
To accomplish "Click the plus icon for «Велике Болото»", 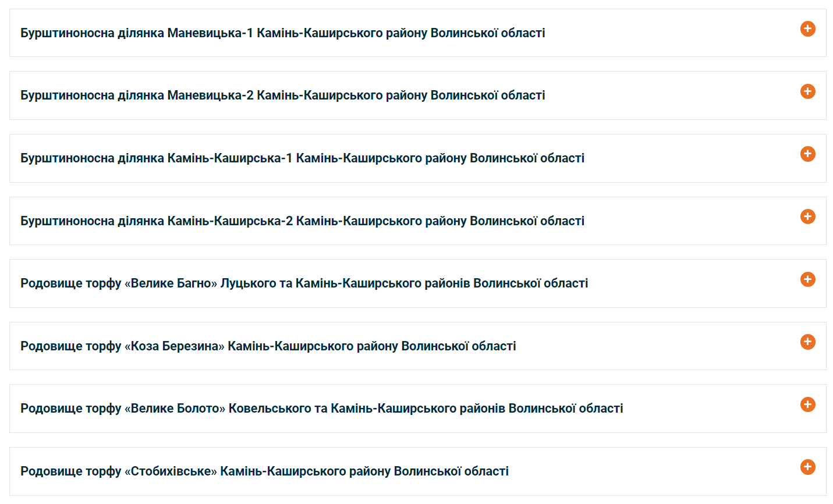I will (807, 404).
